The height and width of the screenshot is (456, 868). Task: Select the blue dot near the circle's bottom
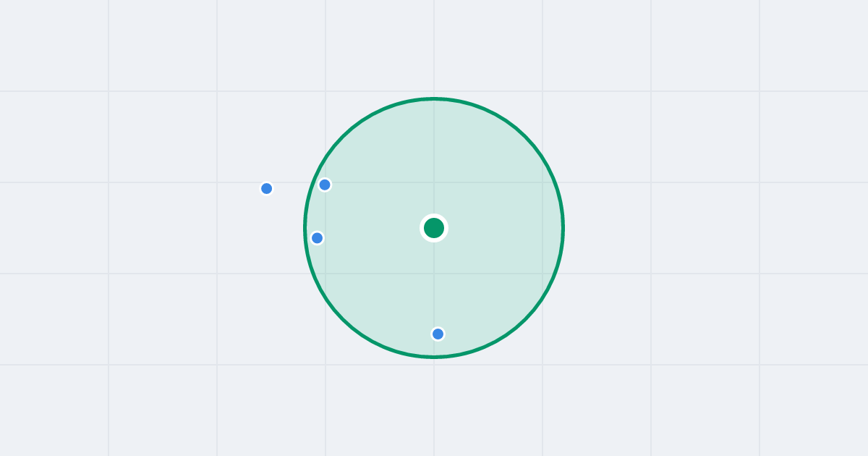click(438, 334)
